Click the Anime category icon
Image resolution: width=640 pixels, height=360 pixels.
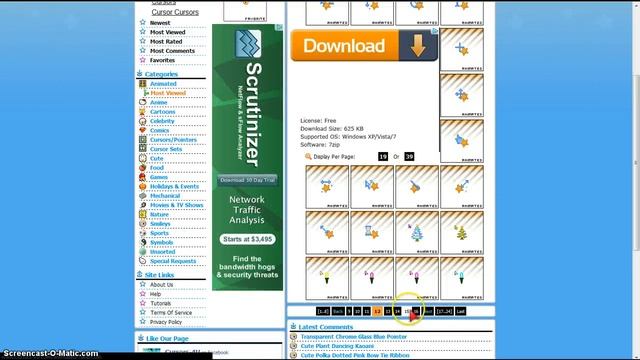pos(142,102)
